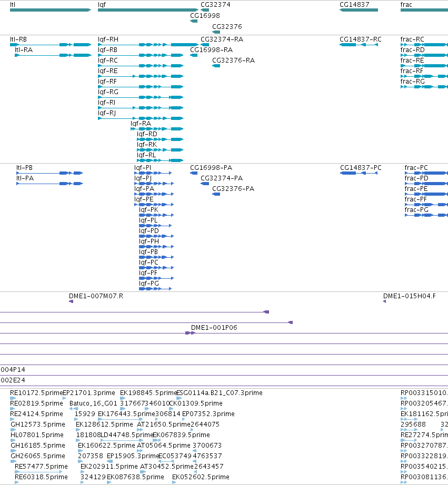Select transcript ltl-RB
Screen dimensions: 448x485
tap(51, 45)
